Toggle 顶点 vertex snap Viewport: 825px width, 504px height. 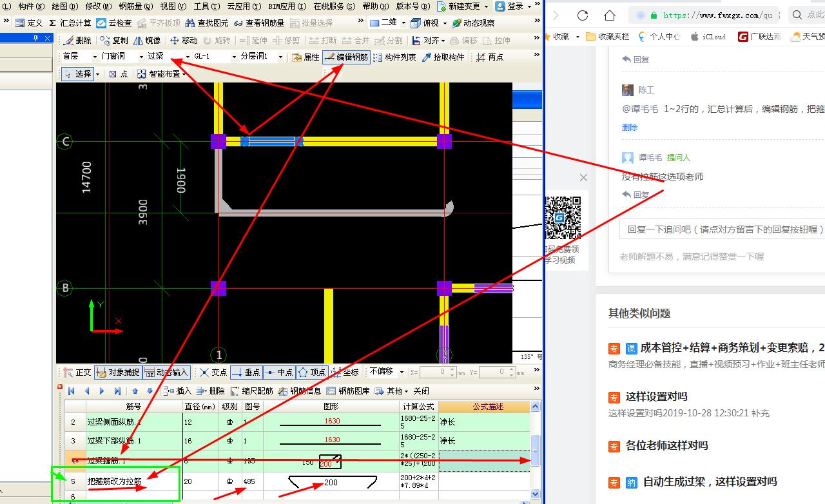tap(312, 372)
